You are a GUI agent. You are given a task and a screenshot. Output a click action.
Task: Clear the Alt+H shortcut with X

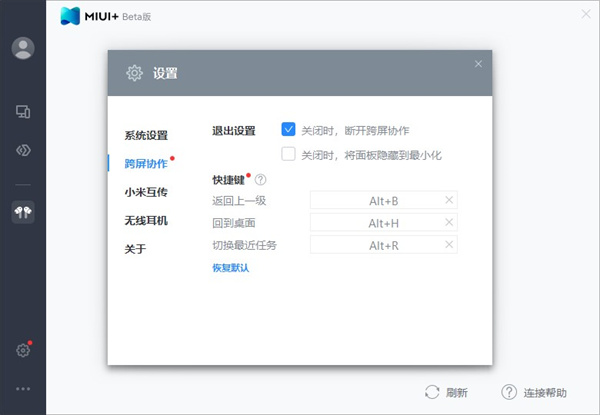click(449, 222)
